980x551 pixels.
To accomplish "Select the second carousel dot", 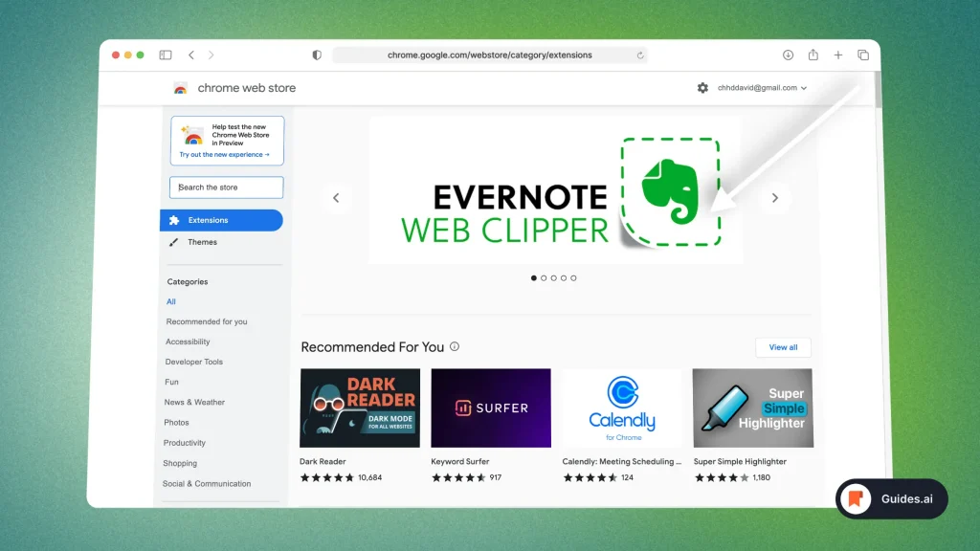I will click(544, 278).
